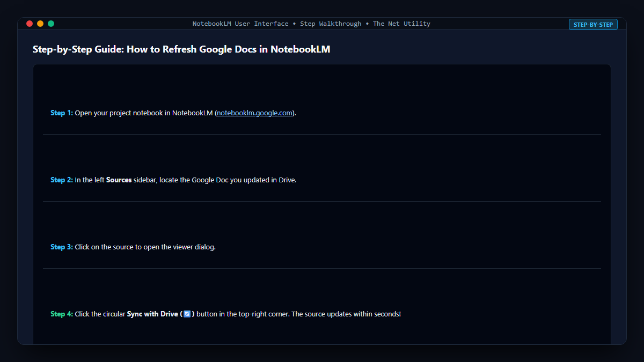The width and height of the screenshot is (644, 362).
Task: Click the "Step 1:" label
Action: click(62, 113)
